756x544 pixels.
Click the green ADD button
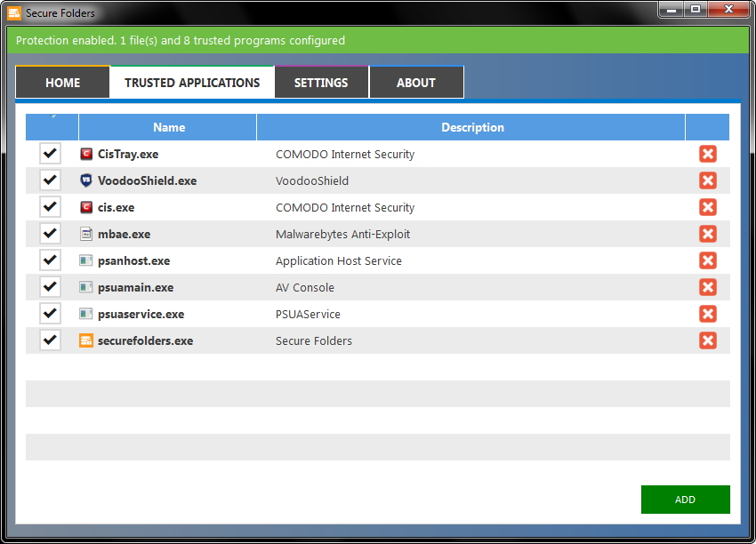pos(685,500)
